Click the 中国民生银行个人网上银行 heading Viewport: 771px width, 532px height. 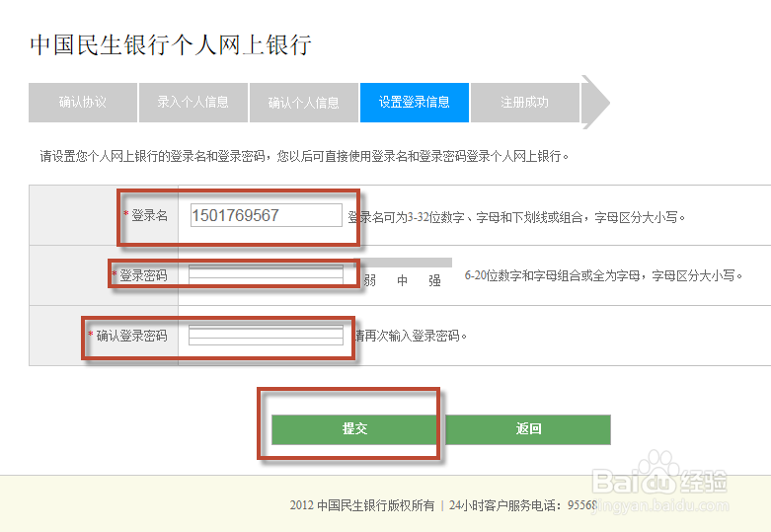[x=171, y=44]
